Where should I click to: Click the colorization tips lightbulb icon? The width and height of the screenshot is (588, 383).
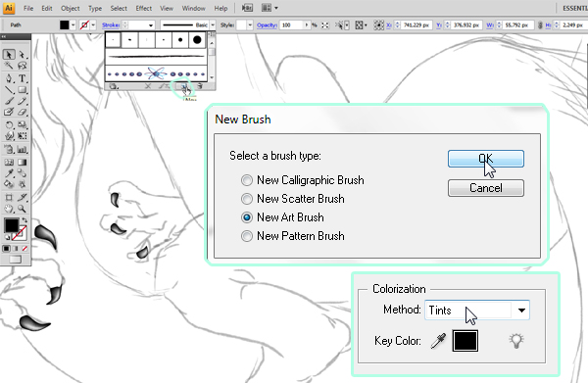pos(516,341)
